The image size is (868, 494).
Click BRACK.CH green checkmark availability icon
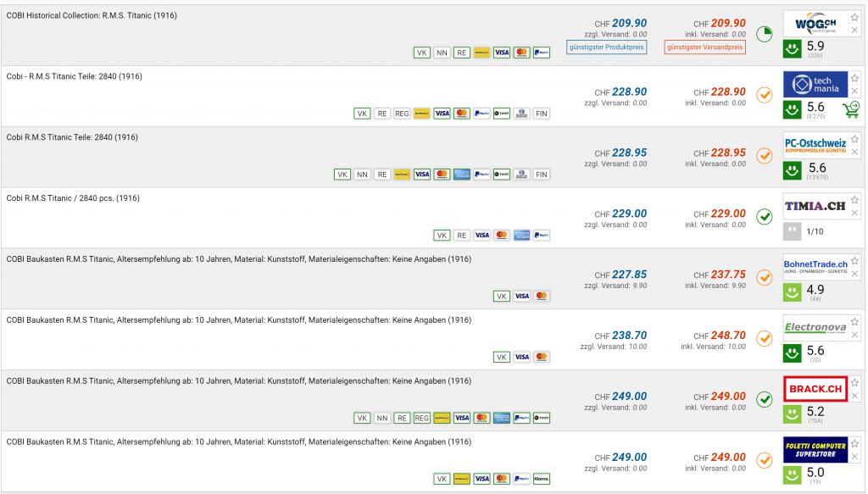pyautogui.click(x=765, y=399)
